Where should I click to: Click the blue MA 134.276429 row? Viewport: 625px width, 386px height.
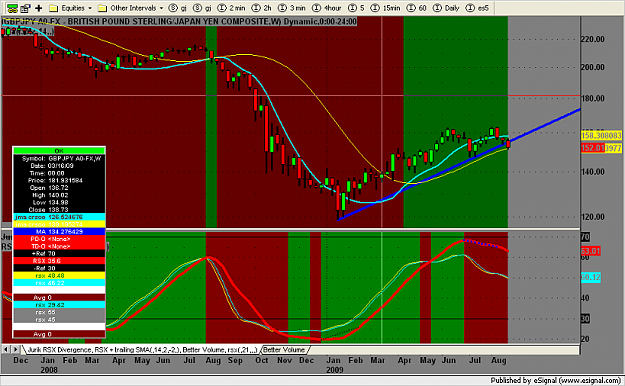click(59, 231)
